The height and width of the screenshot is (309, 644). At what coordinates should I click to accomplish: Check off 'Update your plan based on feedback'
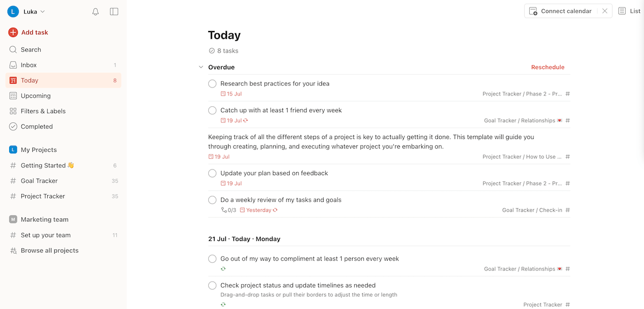tap(212, 173)
